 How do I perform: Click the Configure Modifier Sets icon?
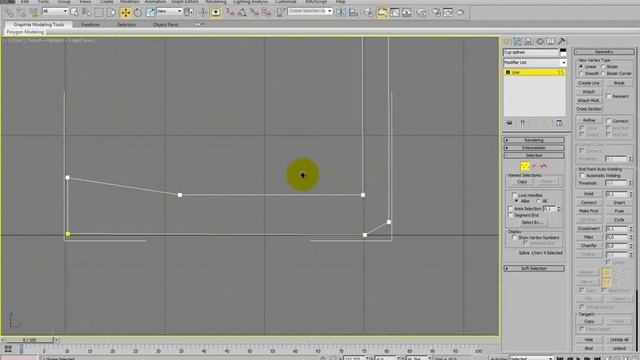click(x=559, y=123)
